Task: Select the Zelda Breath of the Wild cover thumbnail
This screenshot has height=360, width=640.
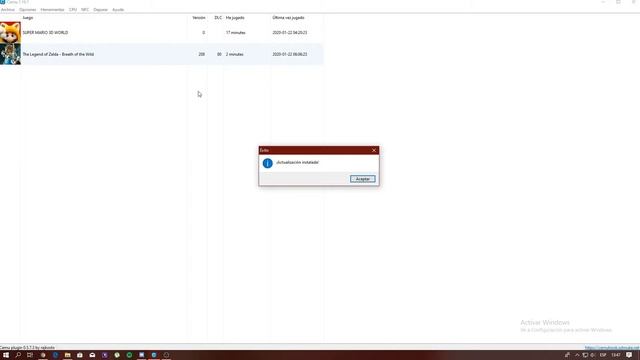Action: (10, 54)
